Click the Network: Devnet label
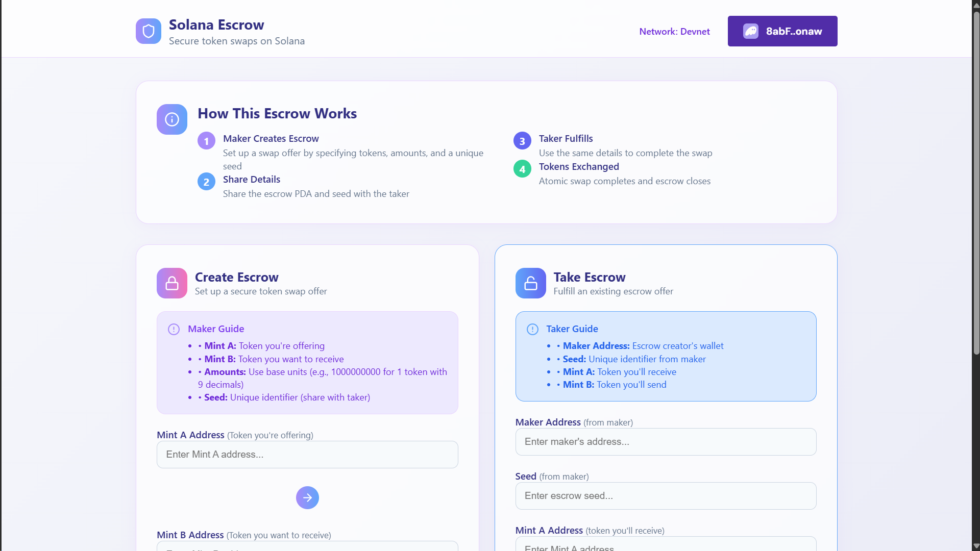Screen dimensions: 980x551 coord(674,32)
